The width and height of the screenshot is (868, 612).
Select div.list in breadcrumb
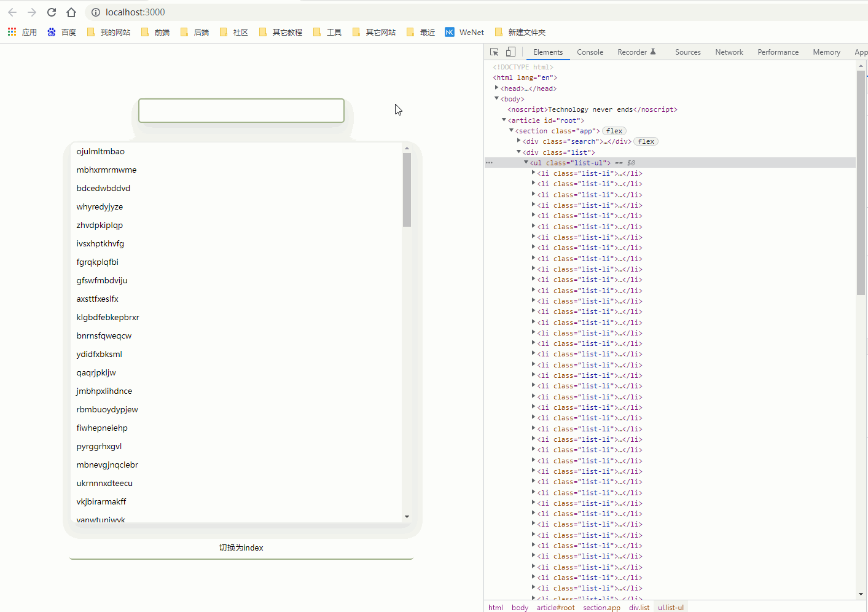tap(639, 608)
